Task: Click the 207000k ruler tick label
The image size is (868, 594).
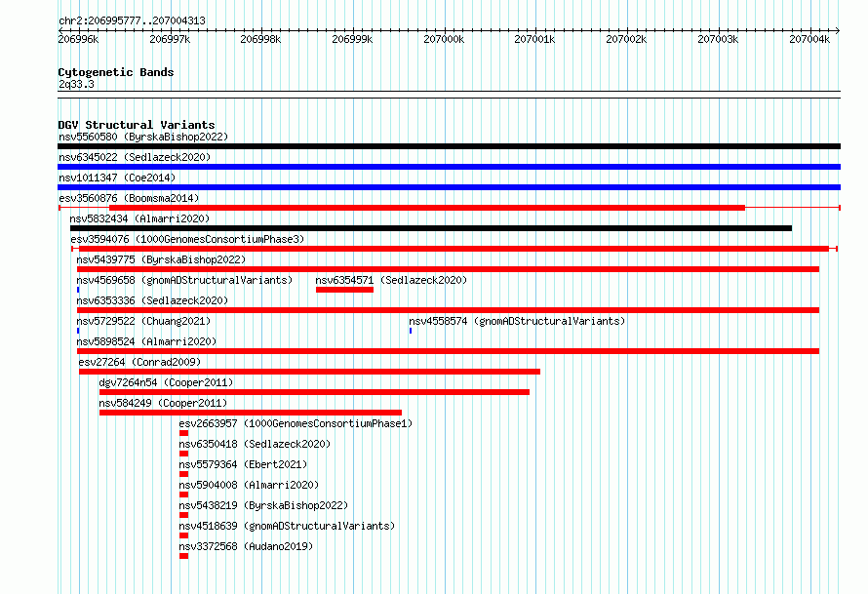Action: click(444, 39)
